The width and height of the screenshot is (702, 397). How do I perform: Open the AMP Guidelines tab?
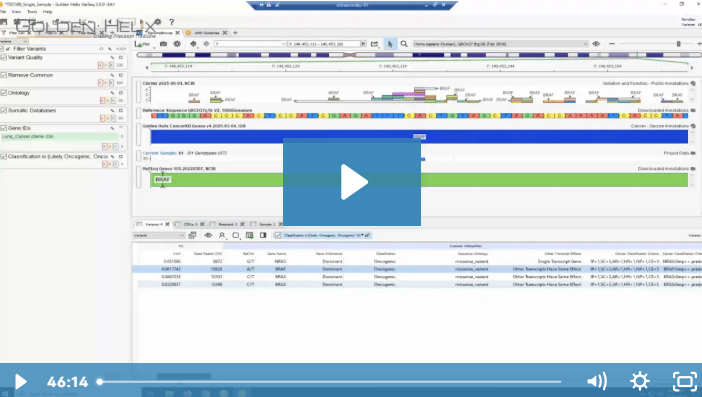207,33
